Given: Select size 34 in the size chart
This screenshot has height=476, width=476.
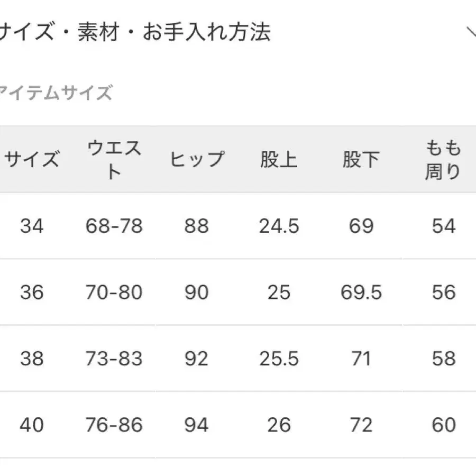Looking at the screenshot, I should click(32, 226).
